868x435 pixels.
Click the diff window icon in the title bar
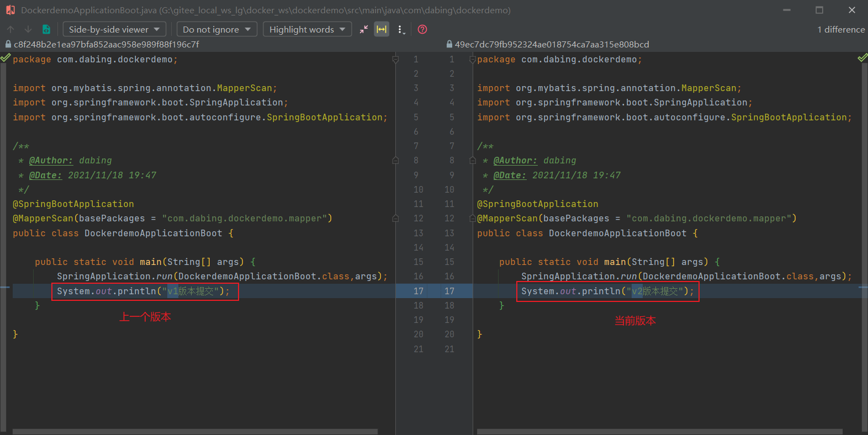(x=10, y=10)
